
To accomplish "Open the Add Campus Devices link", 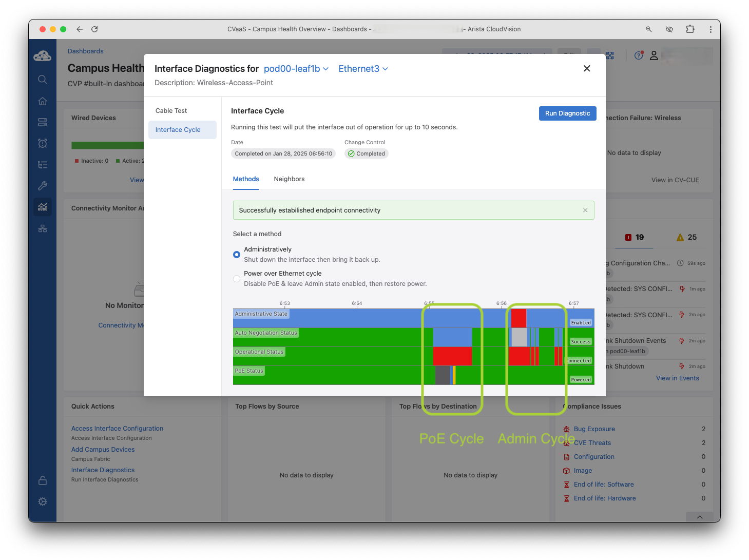I will tap(103, 450).
